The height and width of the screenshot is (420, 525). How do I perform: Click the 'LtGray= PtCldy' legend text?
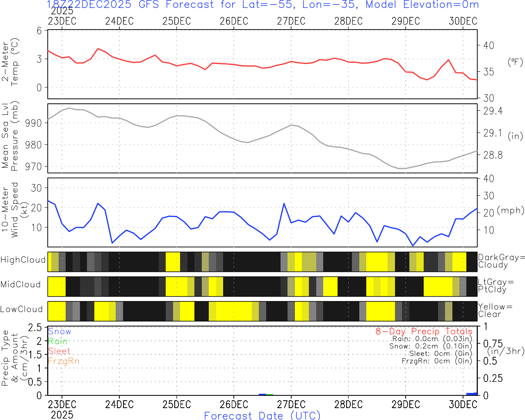coord(496,286)
